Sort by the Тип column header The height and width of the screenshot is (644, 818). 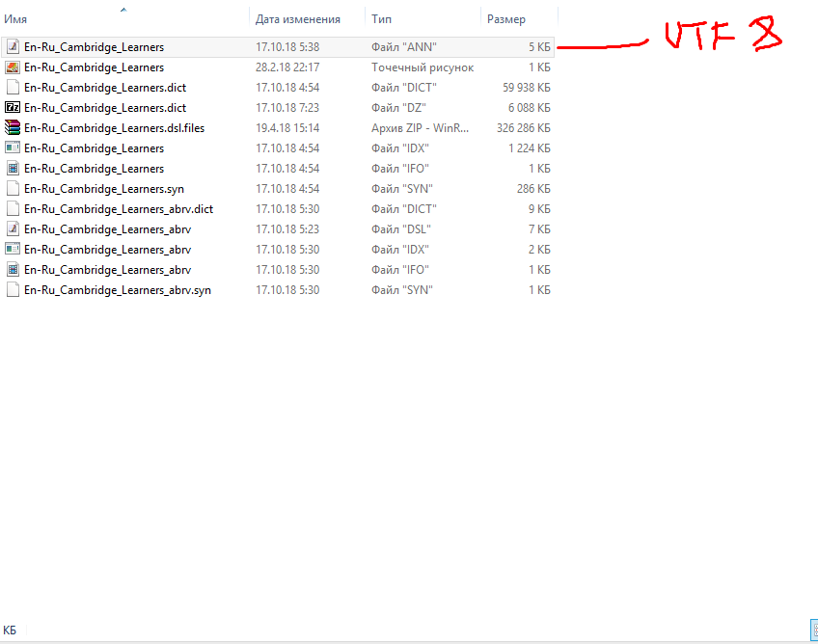pyautogui.click(x=381, y=19)
